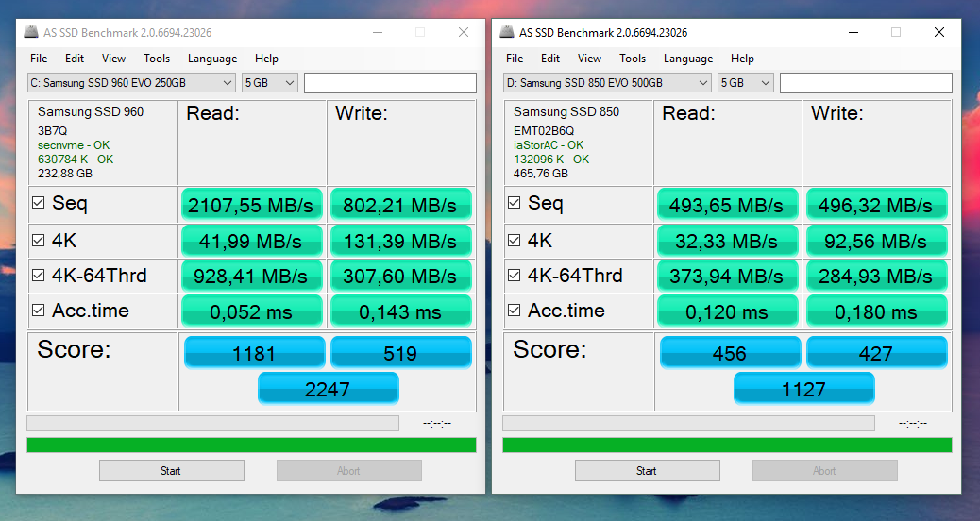Open the Tools menu in the 960 EVO window
The height and width of the screenshot is (521, 980).
157,59
